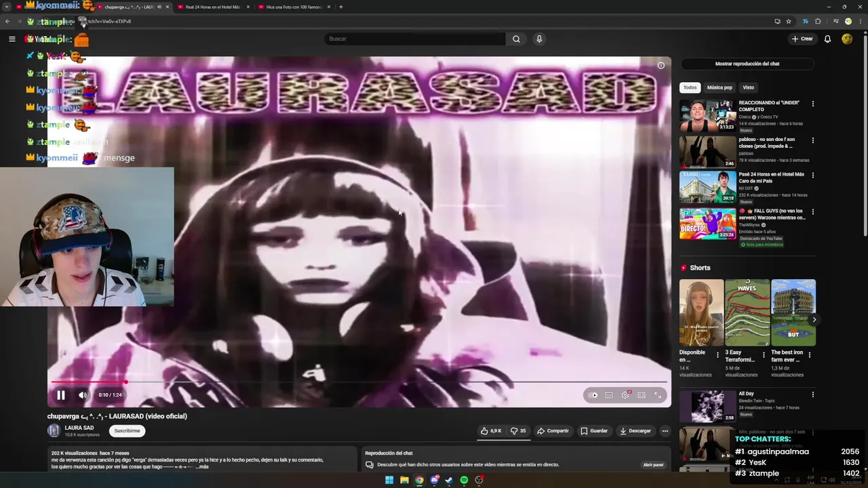Open OBS Studio from the taskbar

click(479, 480)
